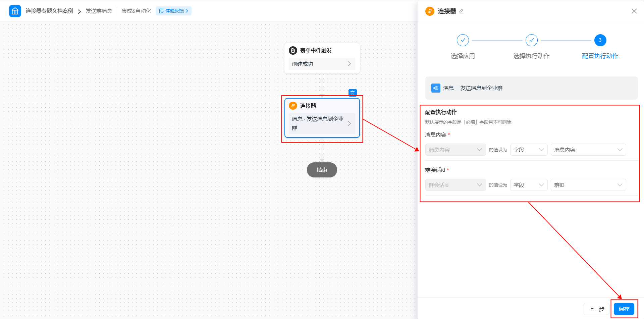The width and height of the screenshot is (644, 319).
Task: Open 字段 type dropdown for 消息内容
Action: (529, 150)
